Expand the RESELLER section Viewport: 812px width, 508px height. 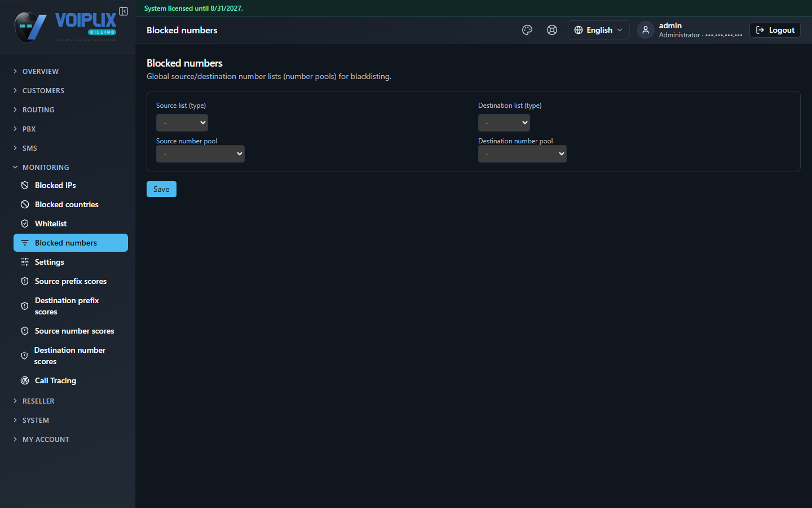click(x=68, y=401)
